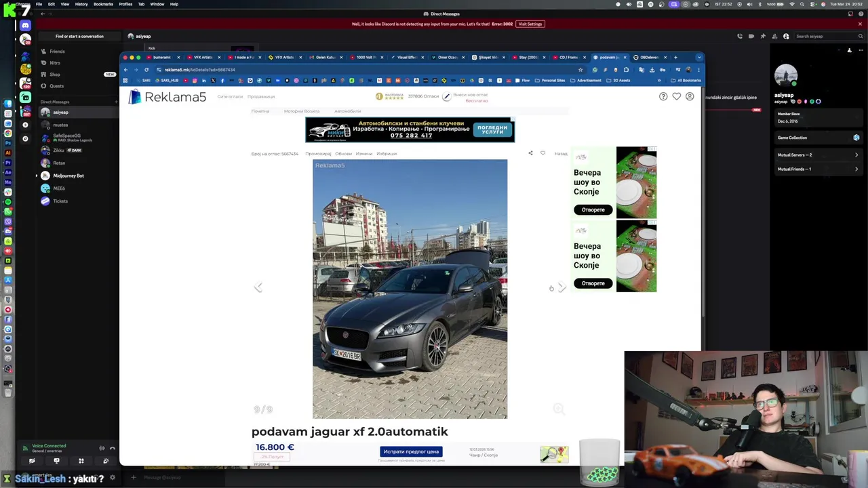Click Промовирај link

[318, 154]
